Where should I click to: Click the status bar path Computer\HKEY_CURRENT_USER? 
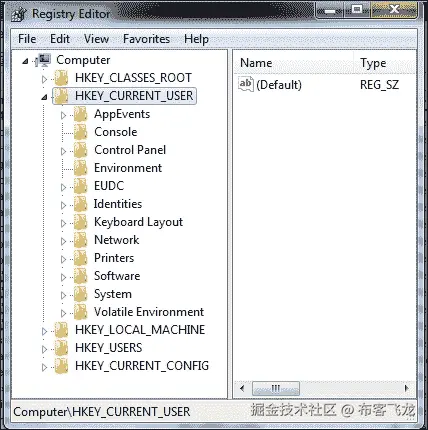coord(102,412)
